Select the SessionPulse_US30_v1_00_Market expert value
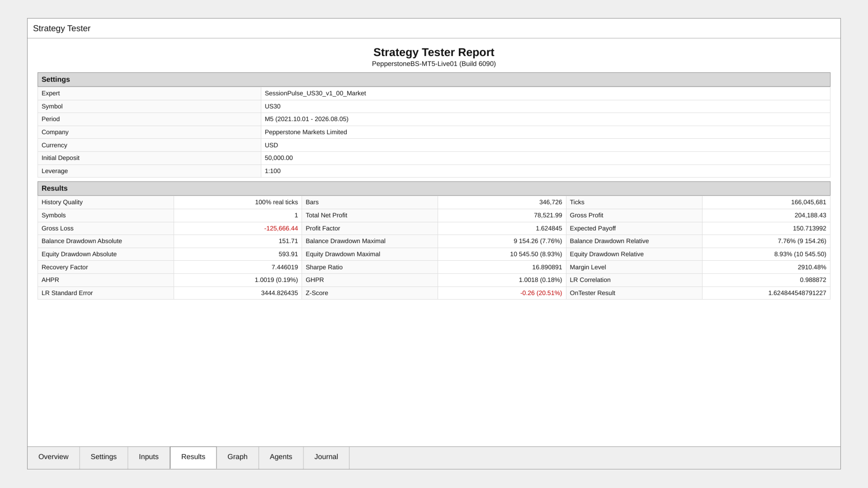The height and width of the screenshot is (488, 868). (315, 94)
